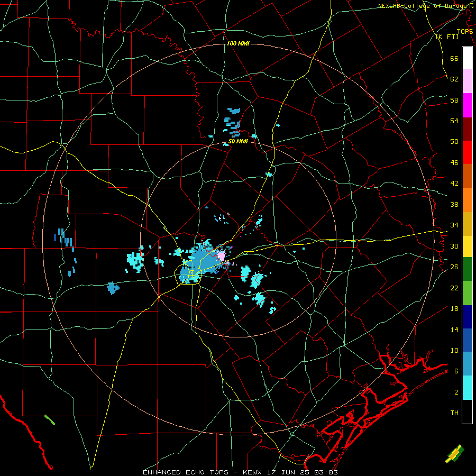Click the magenta legend swatch
The height and width of the screenshot is (476, 476).
[467, 105]
